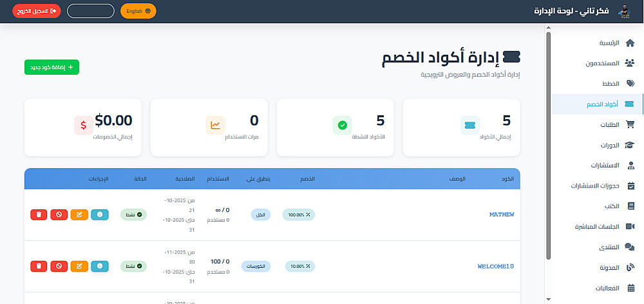The height and width of the screenshot is (304, 644).
Task: Click the $0.00 total discounts value
Action: coord(114,120)
